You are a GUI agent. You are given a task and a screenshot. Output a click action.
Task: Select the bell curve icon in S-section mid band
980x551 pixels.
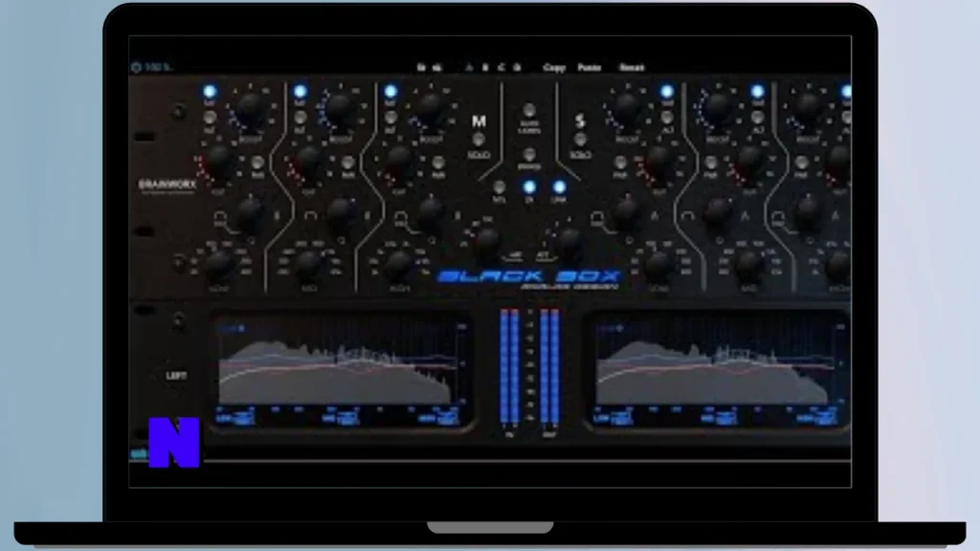tap(688, 217)
